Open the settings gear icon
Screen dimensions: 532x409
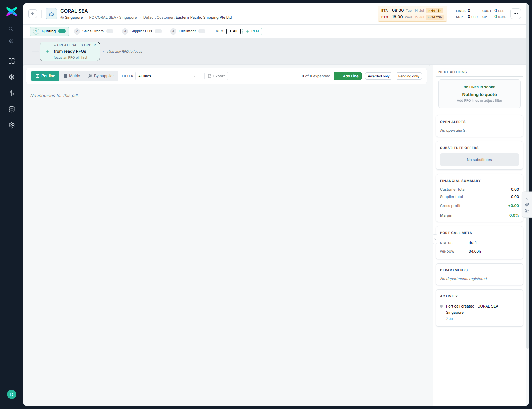[x=12, y=125]
